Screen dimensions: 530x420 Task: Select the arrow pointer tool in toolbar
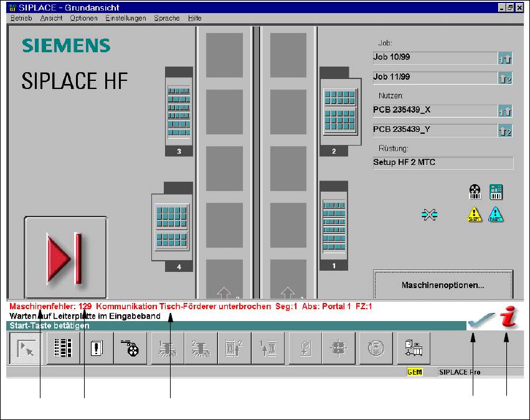pos(26,348)
